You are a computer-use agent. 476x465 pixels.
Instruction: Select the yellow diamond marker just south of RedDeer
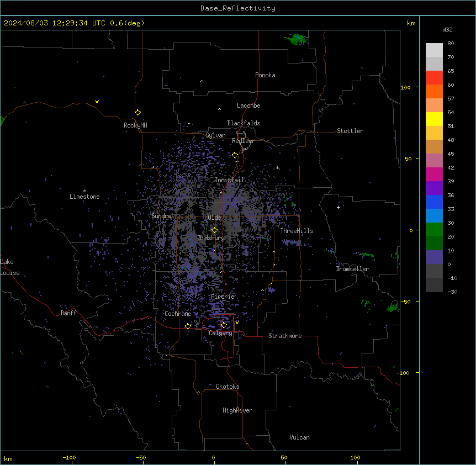[235, 155]
